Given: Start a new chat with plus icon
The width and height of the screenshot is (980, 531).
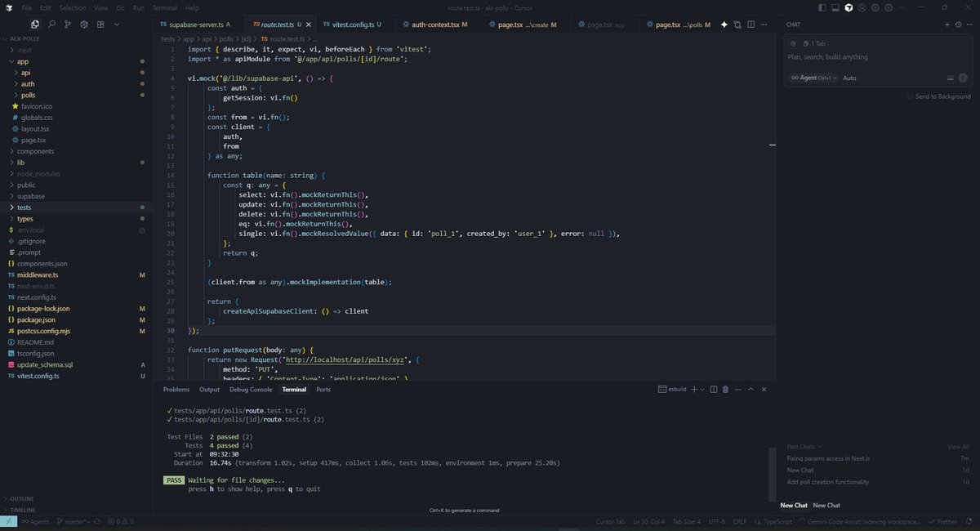Looking at the screenshot, I should click(947, 25).
